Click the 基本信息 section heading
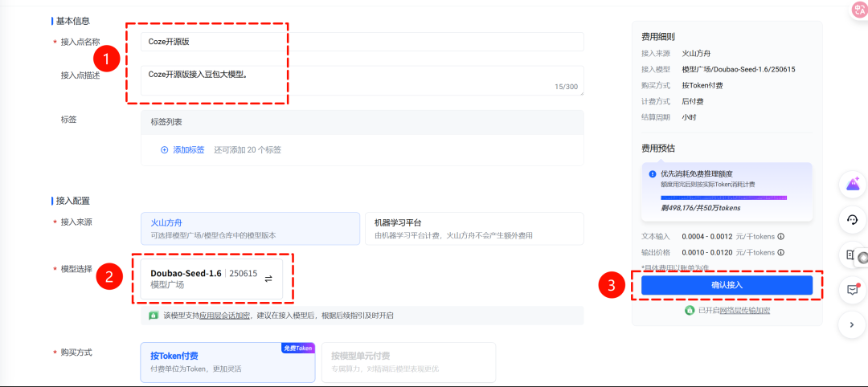The width and height of the screenshot is (868, 387). (73, 22)
